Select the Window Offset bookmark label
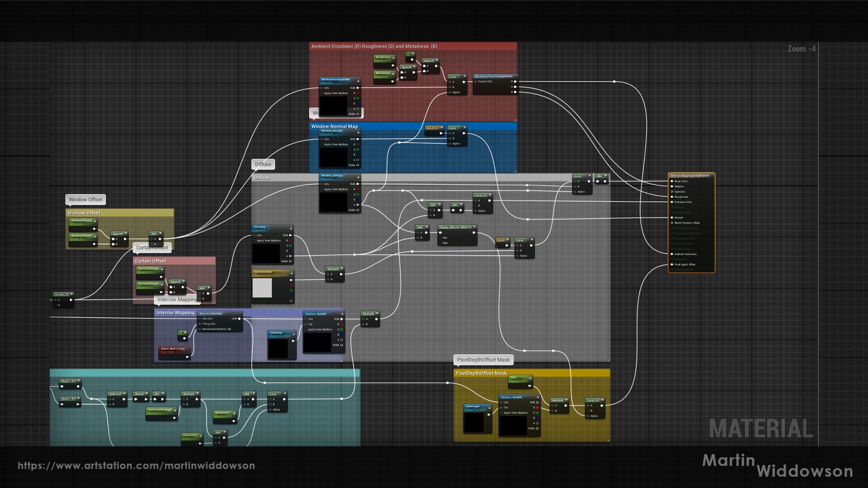This screenshot has width=868, height=488. point(85,199)
